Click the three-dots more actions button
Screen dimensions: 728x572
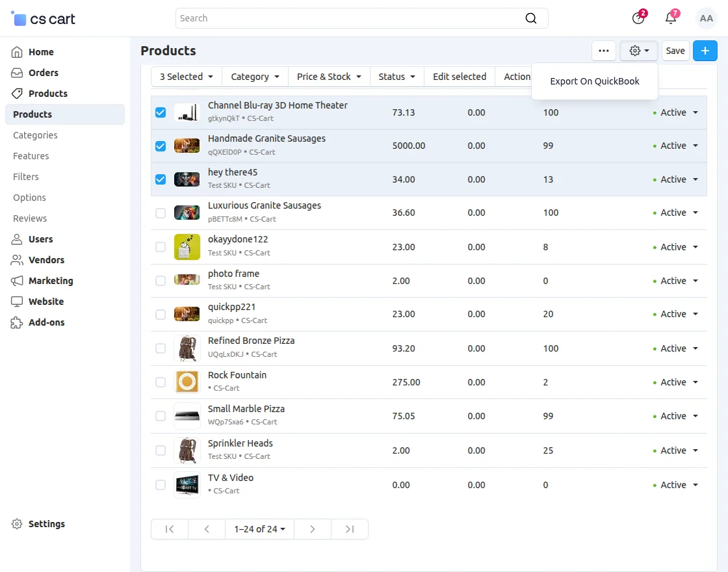(x=604, y=51)
